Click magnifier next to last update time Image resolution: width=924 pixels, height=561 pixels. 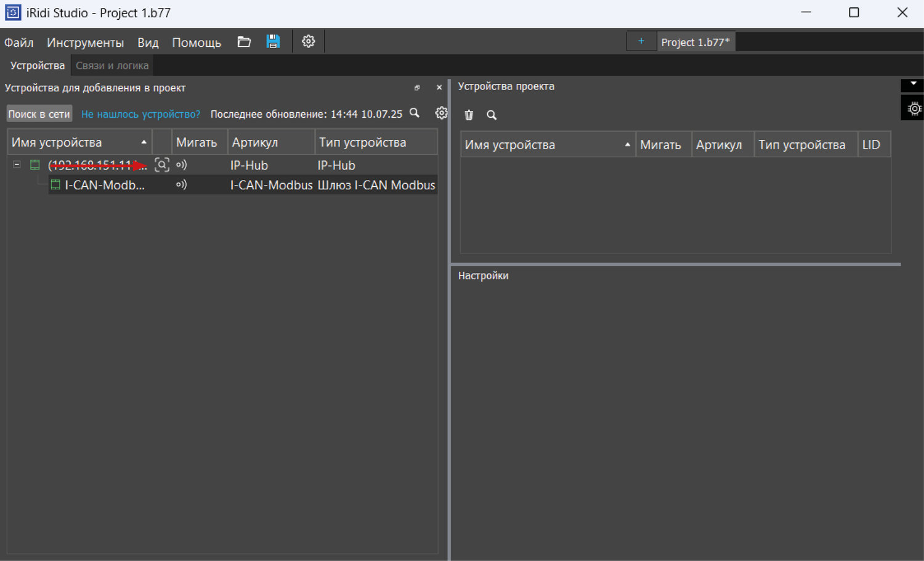pyautogui.click(x=415, y=113)
